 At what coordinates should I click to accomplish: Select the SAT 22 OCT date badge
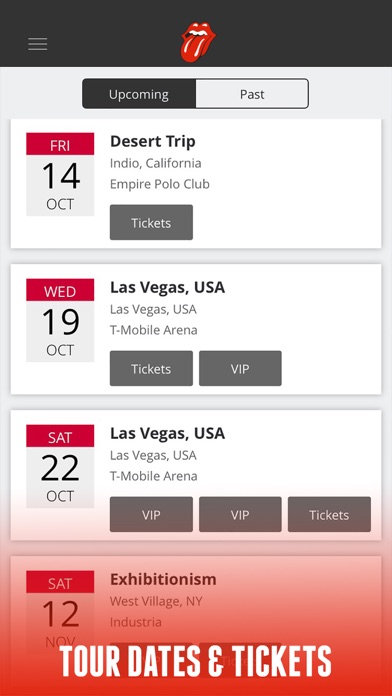(x=60, y=466)
